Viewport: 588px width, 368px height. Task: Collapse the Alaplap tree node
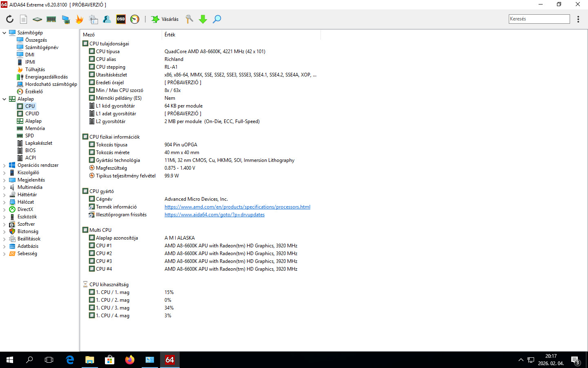4,99
